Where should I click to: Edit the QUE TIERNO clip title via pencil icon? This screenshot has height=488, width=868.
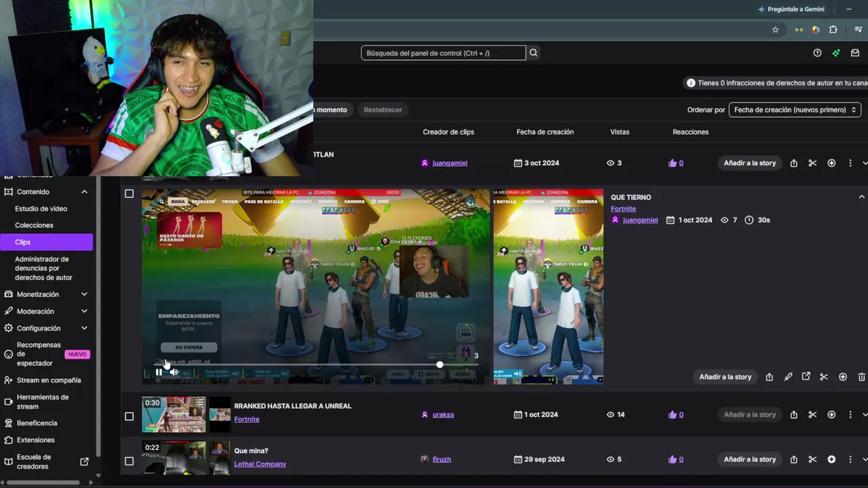788,377
